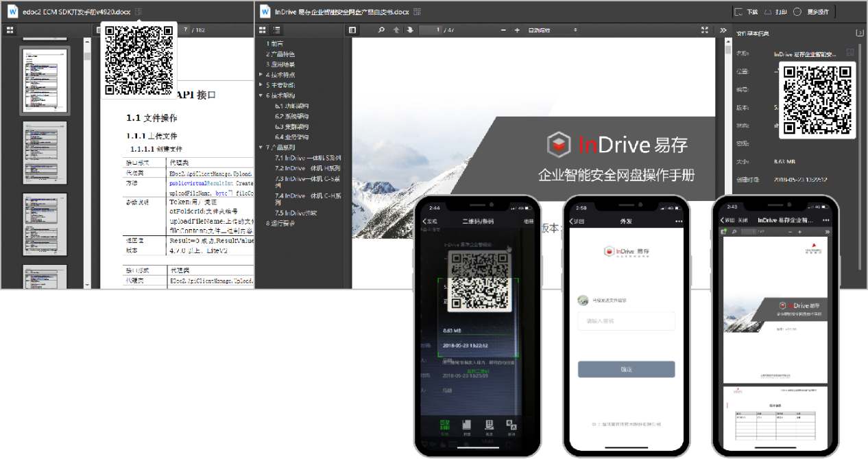Open the double-chevron tools menu in viewer toolbar
Viewport: 868px width, 459px height.
point(723,30)
